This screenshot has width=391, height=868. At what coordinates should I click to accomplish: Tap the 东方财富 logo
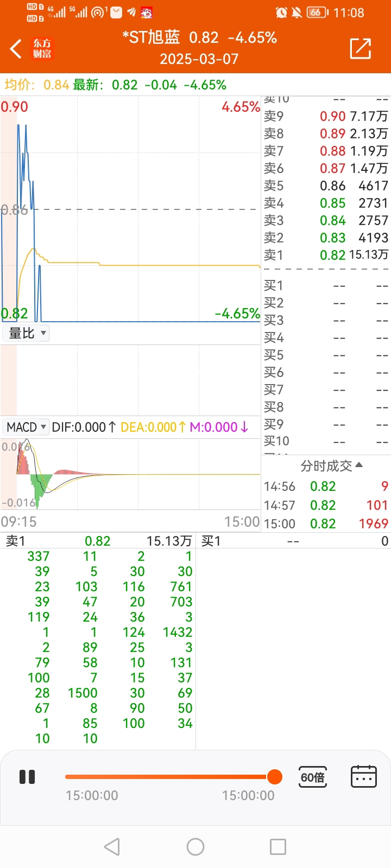click(x=42, y=48)
